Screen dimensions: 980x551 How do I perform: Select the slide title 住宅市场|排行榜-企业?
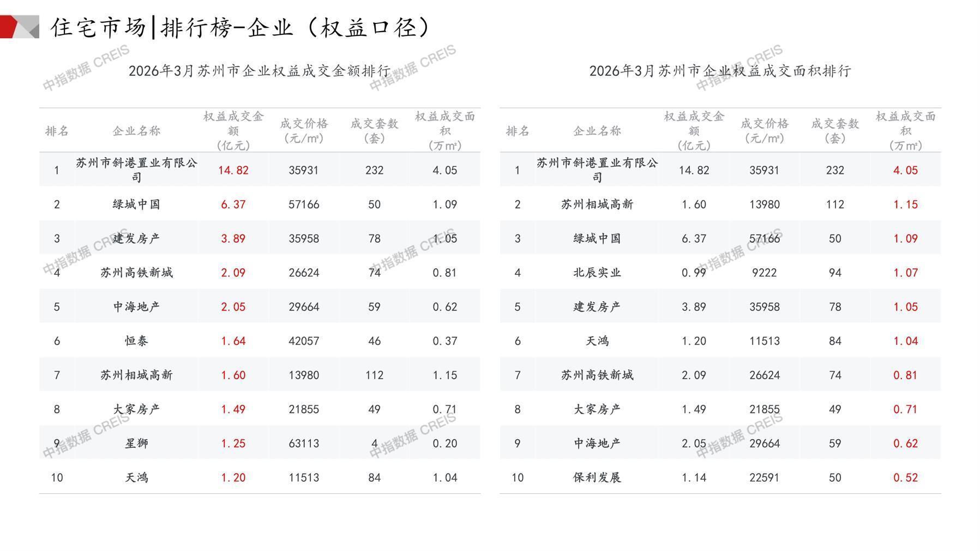[x=240, y=27]
